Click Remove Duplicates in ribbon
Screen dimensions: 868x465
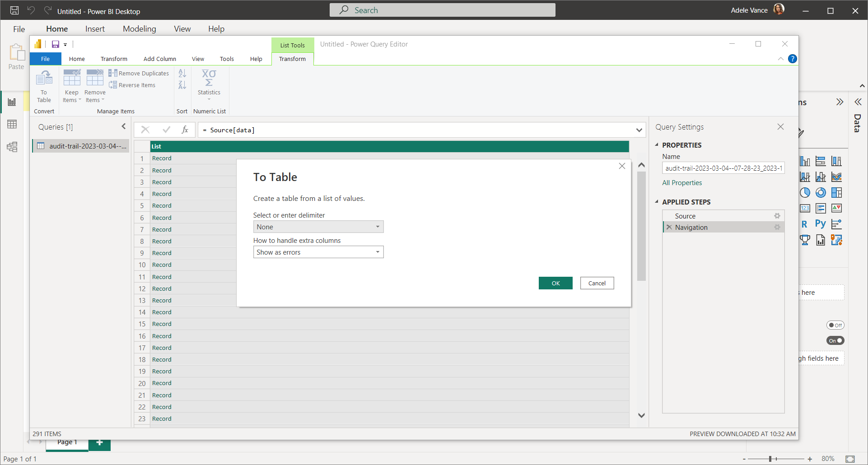tap(139, 74)
